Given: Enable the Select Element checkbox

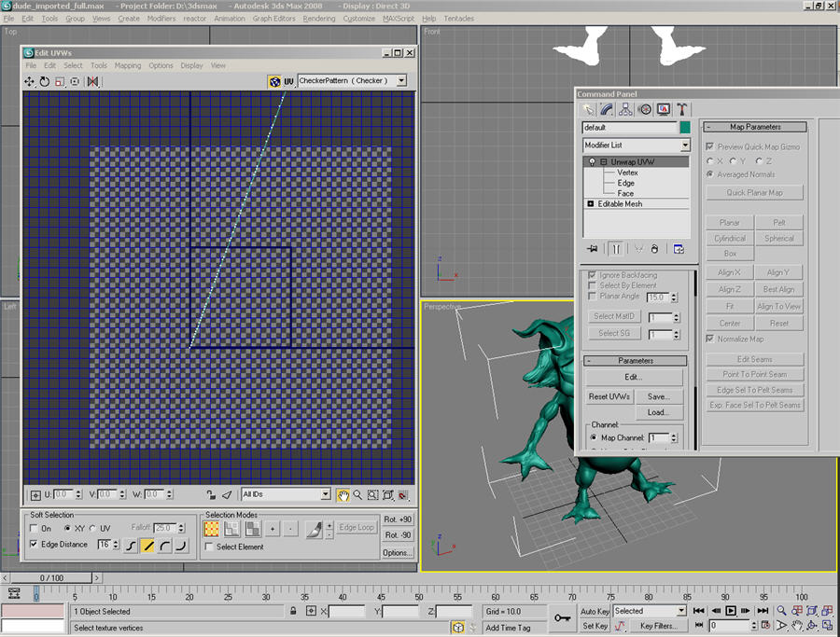Looking at the screenshot, I should (x=209, y=547).
